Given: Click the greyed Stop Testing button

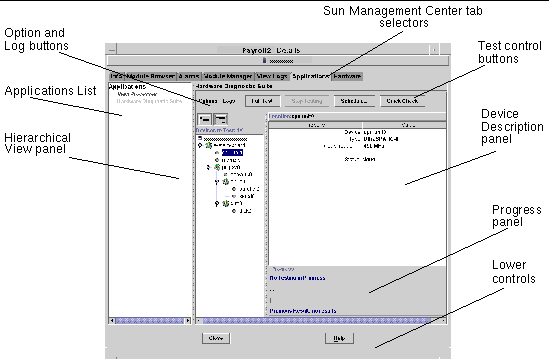Looking at the screenshot, I should point(307,101).
